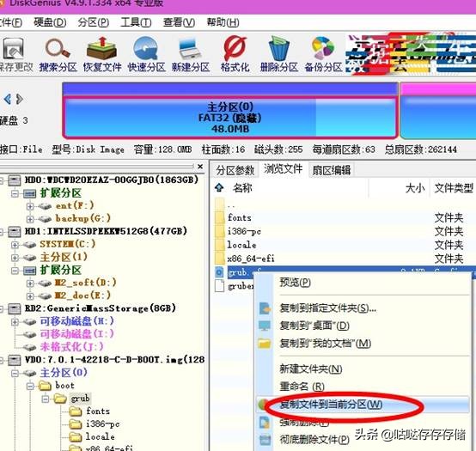Viewport: 476px width, 451px height.
Task: Select 主分区(0) under VD0 in tree
Action: tap(64, 373)
